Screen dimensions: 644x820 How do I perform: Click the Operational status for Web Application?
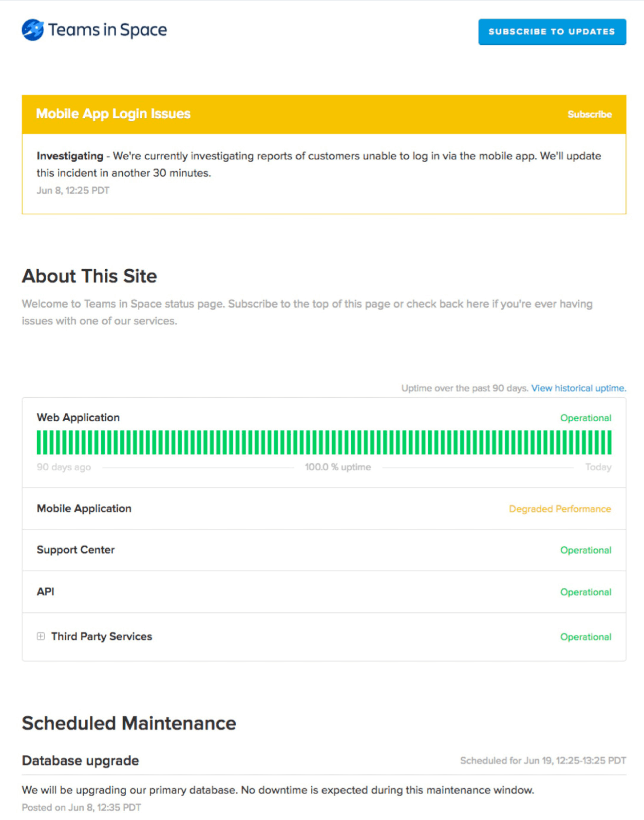pyautogui.click(x=586, y=418)
